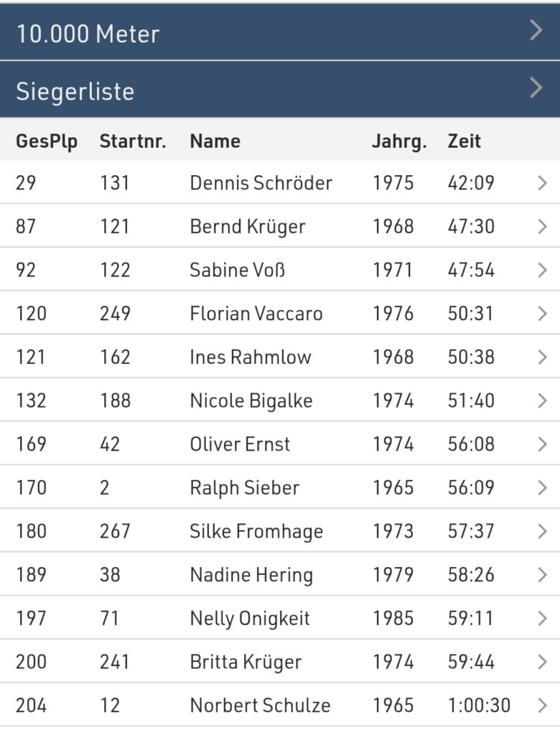Select Britta Krüger's name
560x735 pixels.
pos(246,663)
